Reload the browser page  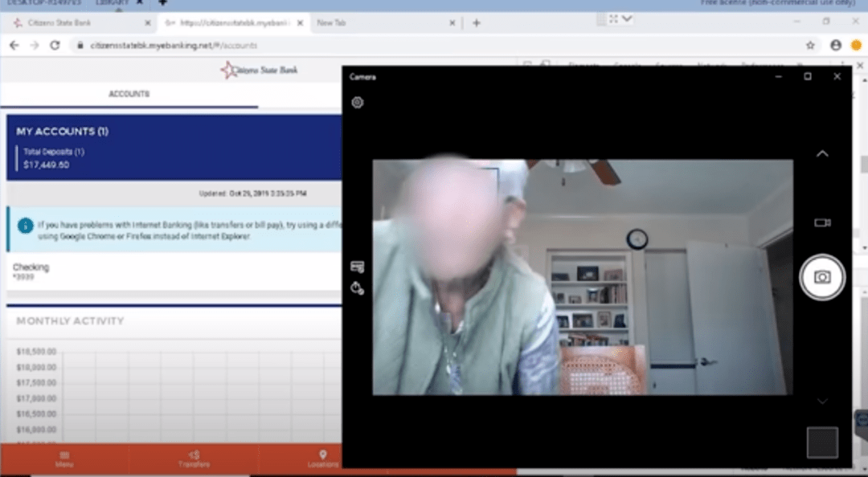(x=55, y=46)
